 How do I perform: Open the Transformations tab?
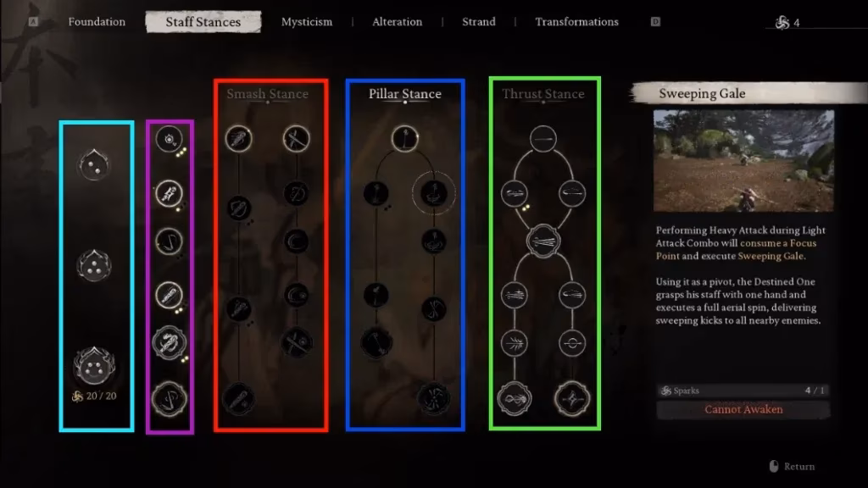pos(576,22)
